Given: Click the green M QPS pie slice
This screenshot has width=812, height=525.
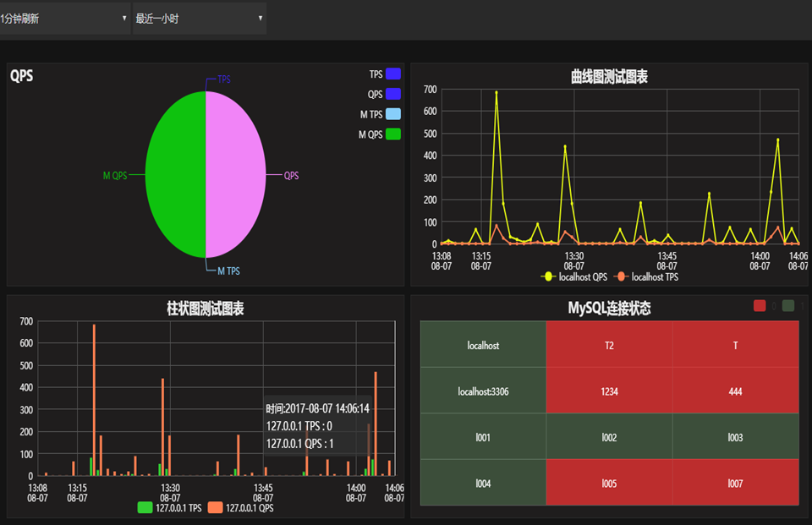Looking at the screenshot, I should point(176,174).
